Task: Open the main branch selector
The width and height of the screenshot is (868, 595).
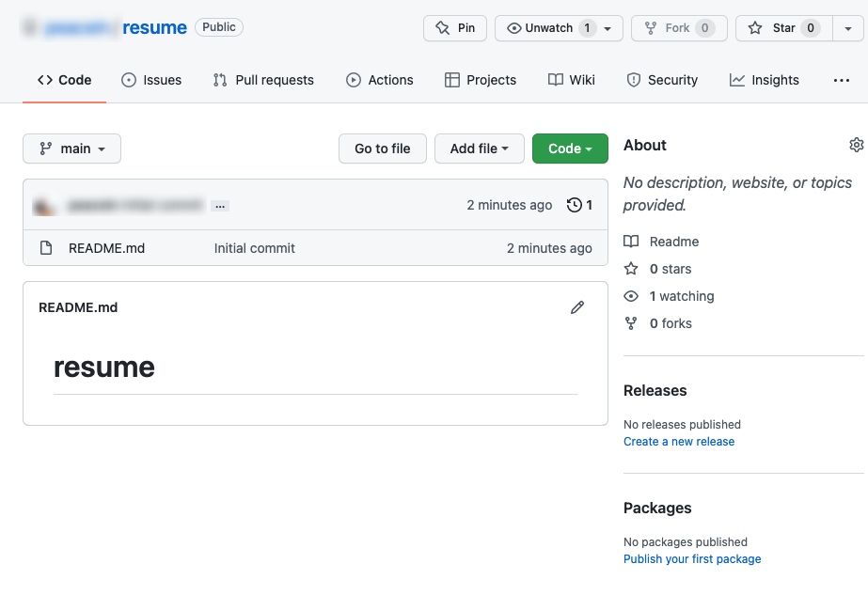Action: tap(72, 149)
